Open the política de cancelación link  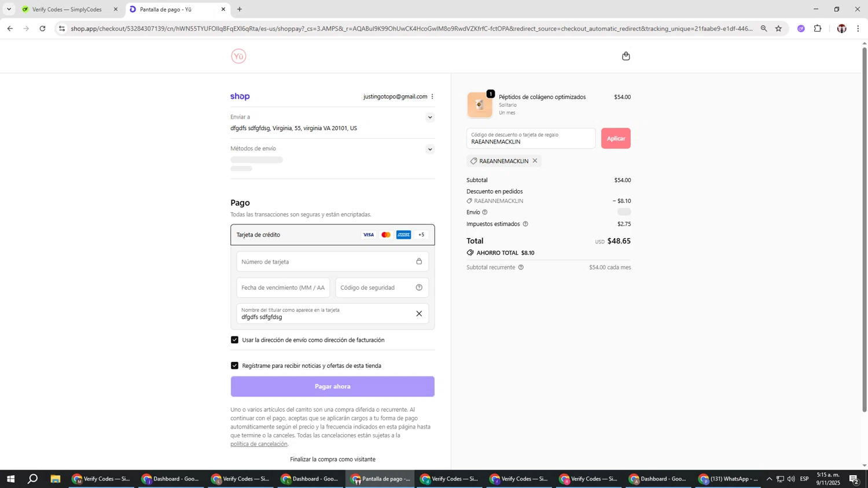point(259,444)
